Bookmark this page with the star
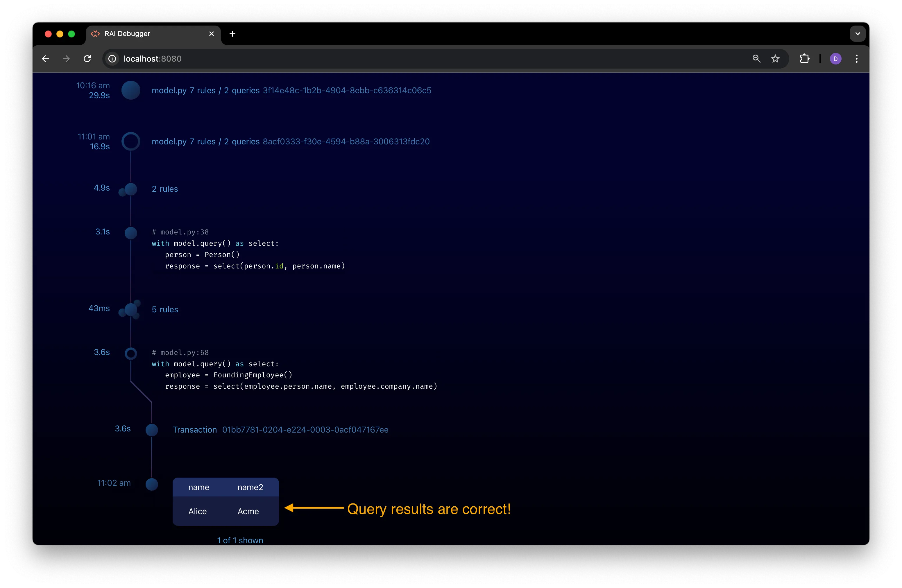This screenshot has height=588, width=902. point(775,59)
